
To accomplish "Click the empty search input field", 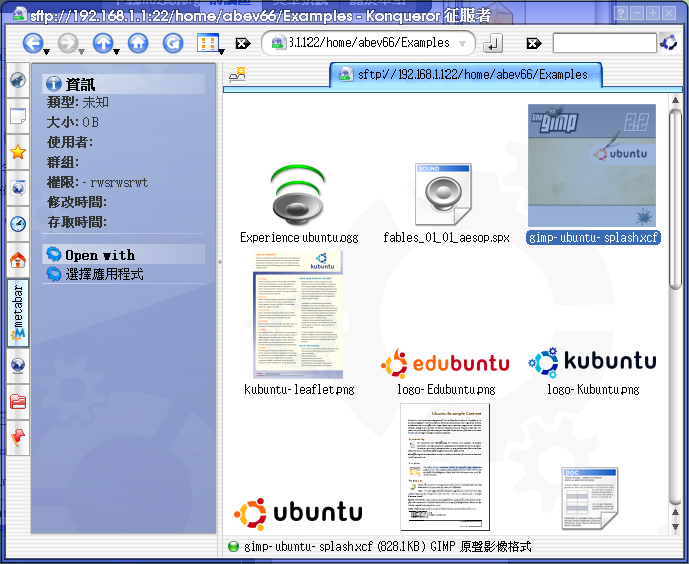I will click(x=605, y=43).
